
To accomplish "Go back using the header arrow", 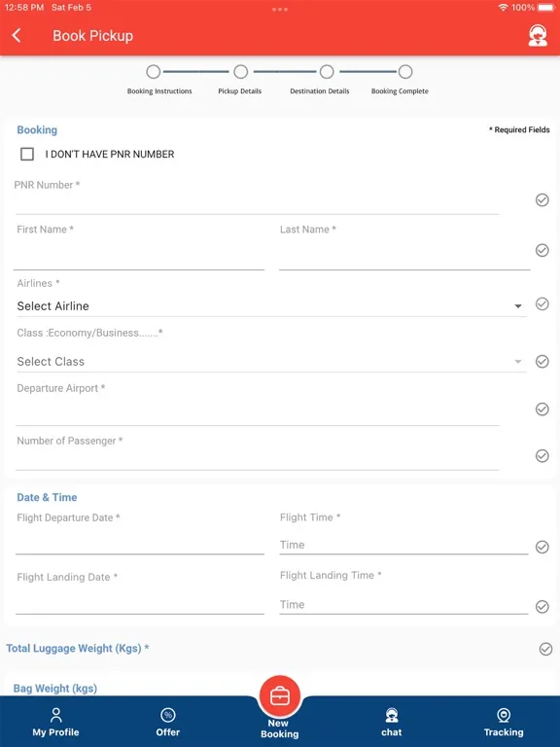I will click(x=17, y=35).
